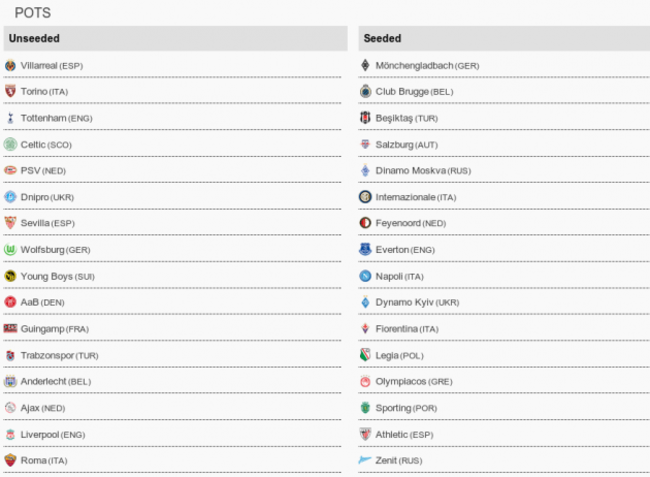Open the Ajax (NED) team link
Screen dimensions: 650x477
[x=44, y=408]
